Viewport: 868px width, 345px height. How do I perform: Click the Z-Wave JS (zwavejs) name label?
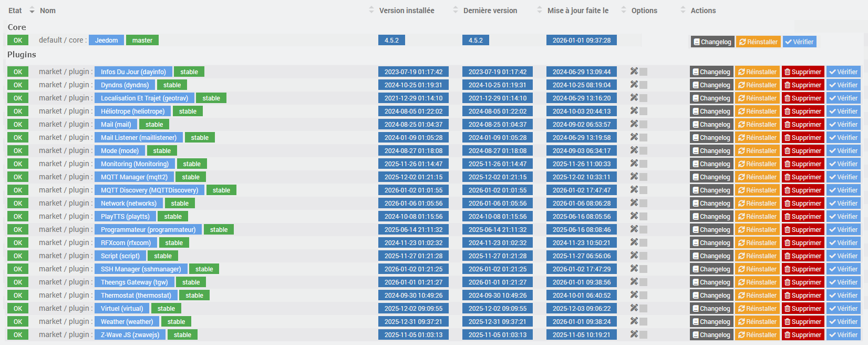tap(130, 334)
